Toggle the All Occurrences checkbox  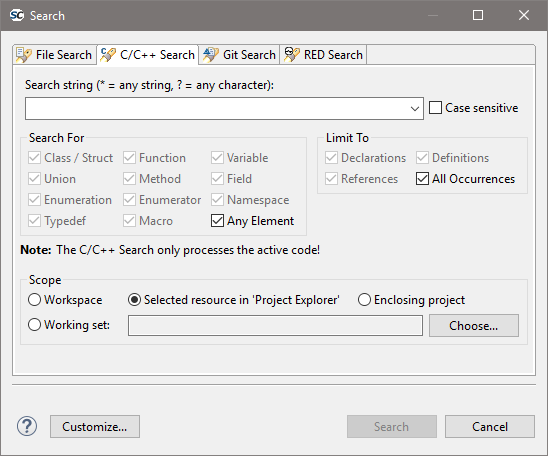click(422, 179)
